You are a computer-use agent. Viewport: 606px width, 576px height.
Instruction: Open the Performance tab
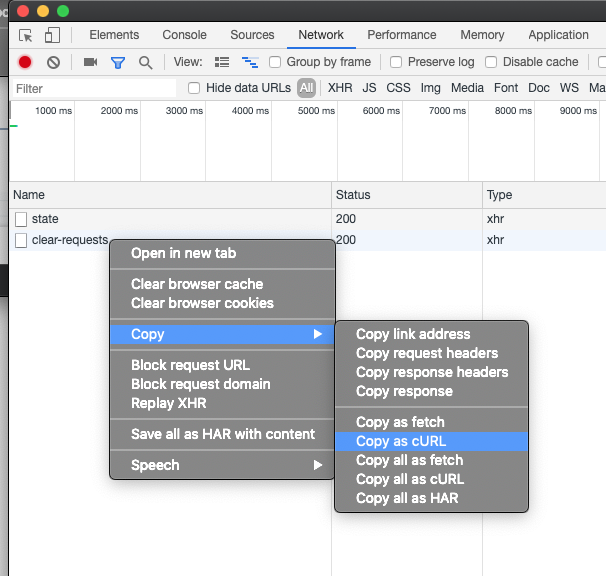click(x=401, y=35)
